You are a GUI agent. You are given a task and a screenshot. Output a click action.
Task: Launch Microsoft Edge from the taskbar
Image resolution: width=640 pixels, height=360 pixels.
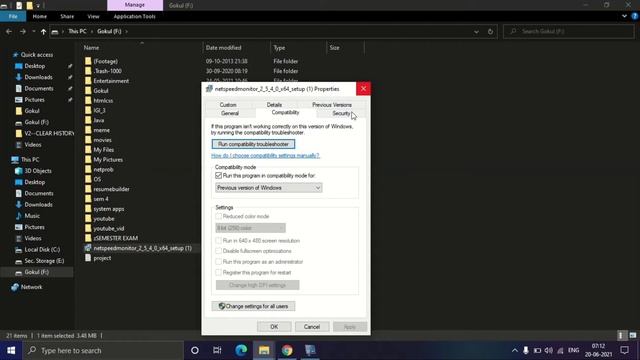point(241,350)
